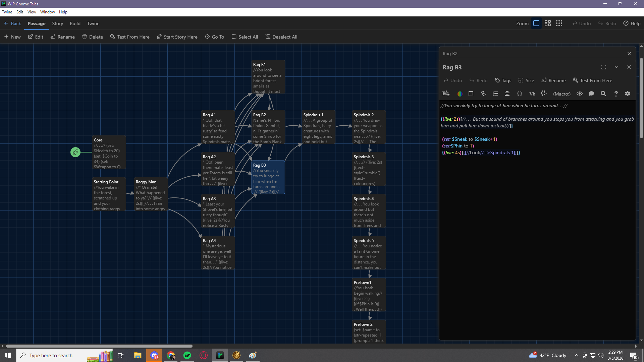Maximize the Rag B3 editor panel
Screen dimensions: 644x362
point(604,67)
